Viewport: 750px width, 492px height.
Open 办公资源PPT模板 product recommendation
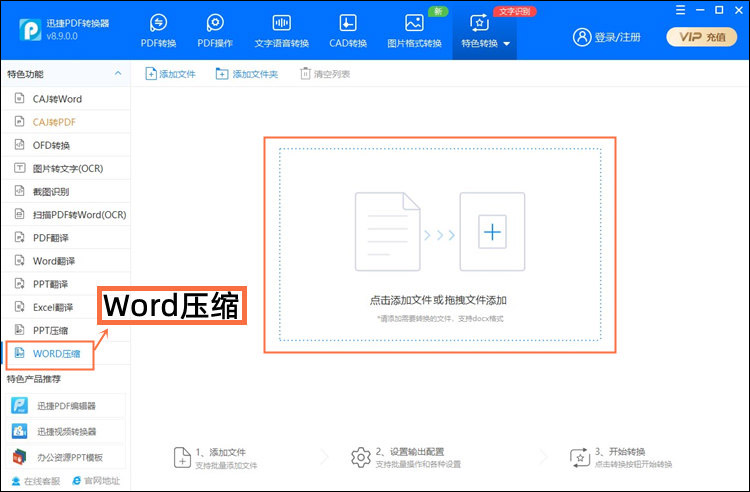tap(66, 457)
